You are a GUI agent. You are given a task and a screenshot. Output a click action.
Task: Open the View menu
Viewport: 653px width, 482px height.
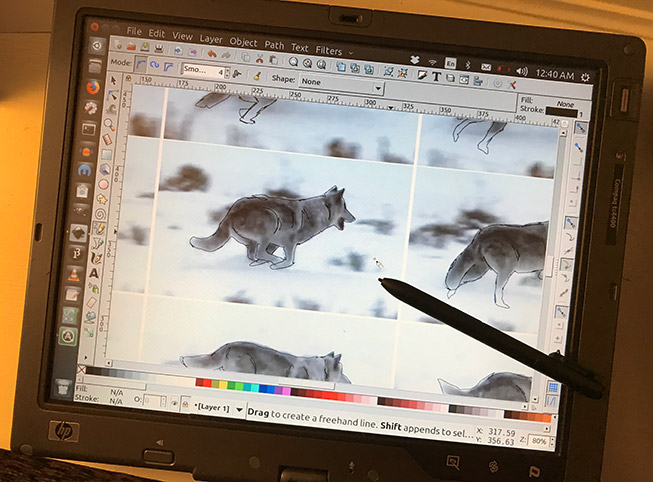pyautogui.click(x=182, y=36)
